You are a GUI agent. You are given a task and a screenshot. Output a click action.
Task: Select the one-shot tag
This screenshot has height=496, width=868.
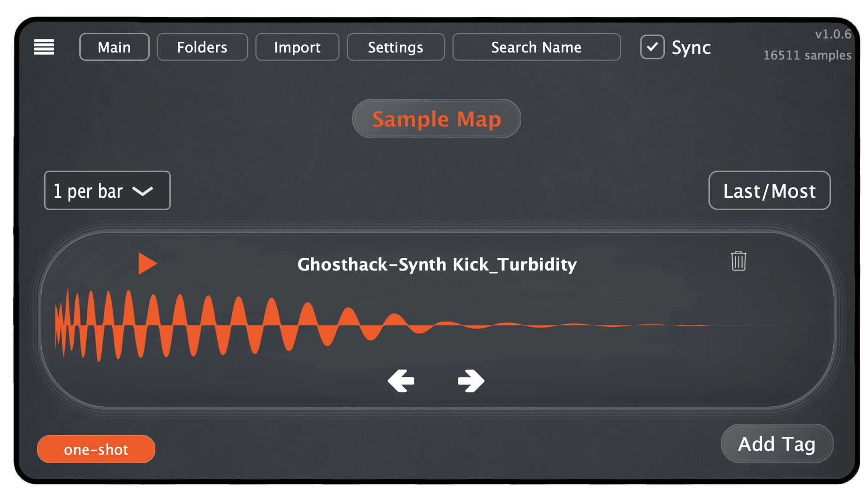pos(96,449)
